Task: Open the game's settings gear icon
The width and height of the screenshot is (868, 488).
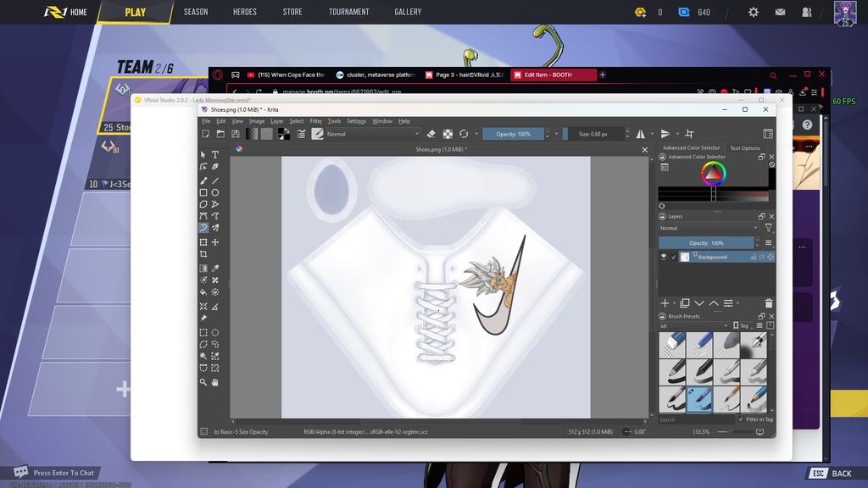Action: click(x=754, y=12)
